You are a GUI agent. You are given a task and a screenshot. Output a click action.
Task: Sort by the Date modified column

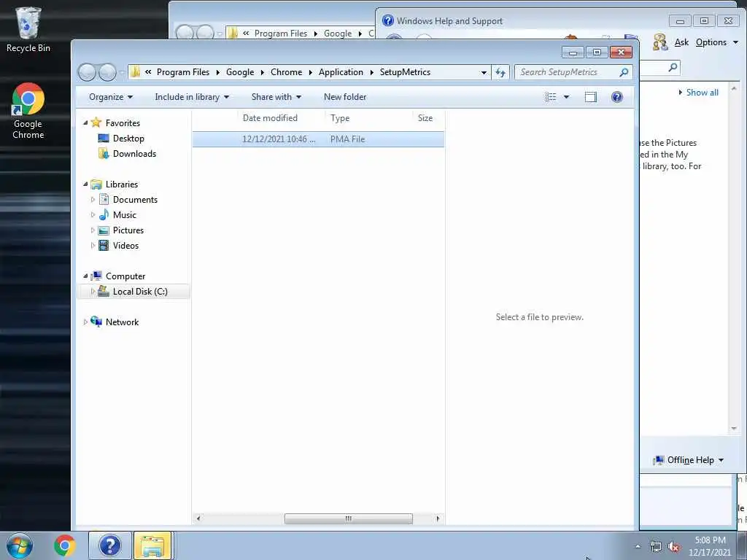[x=281, y=118]
